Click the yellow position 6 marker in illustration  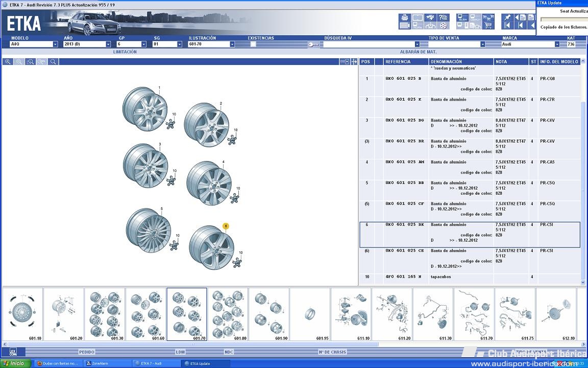pos(226,226)
